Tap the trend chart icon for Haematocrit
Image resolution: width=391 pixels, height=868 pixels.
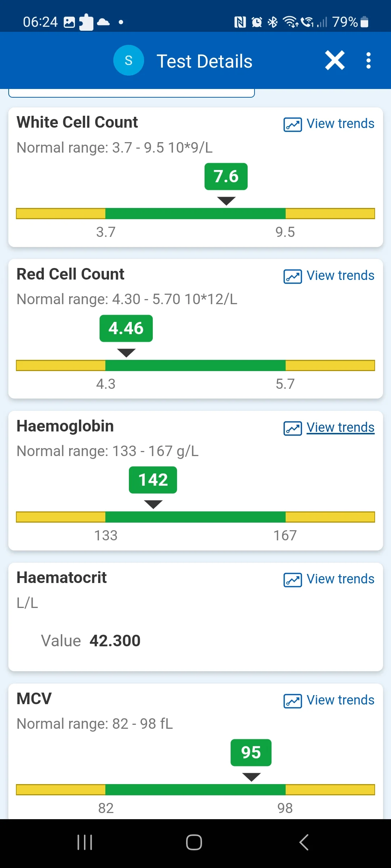point(293,580)
